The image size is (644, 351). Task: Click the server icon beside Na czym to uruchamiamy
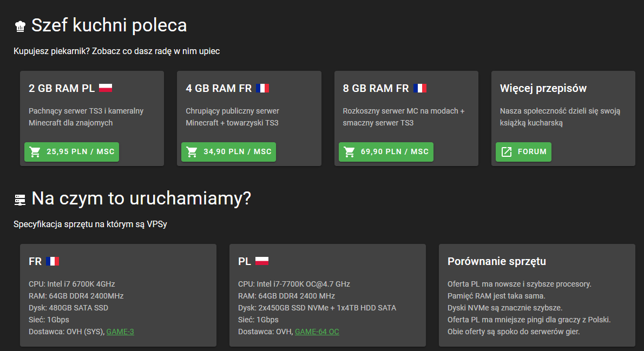click(x=20, y=200)
